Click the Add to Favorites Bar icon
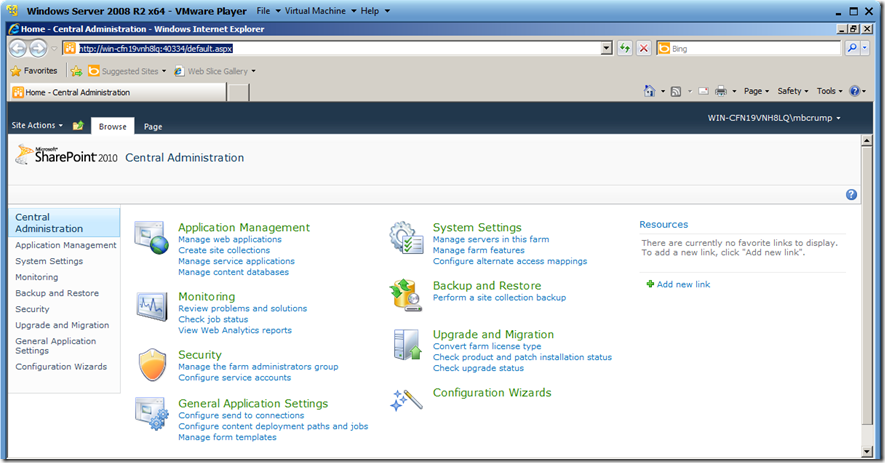This screenshot has height=463, width=885. pyautogui.click(x=76, y=71)
